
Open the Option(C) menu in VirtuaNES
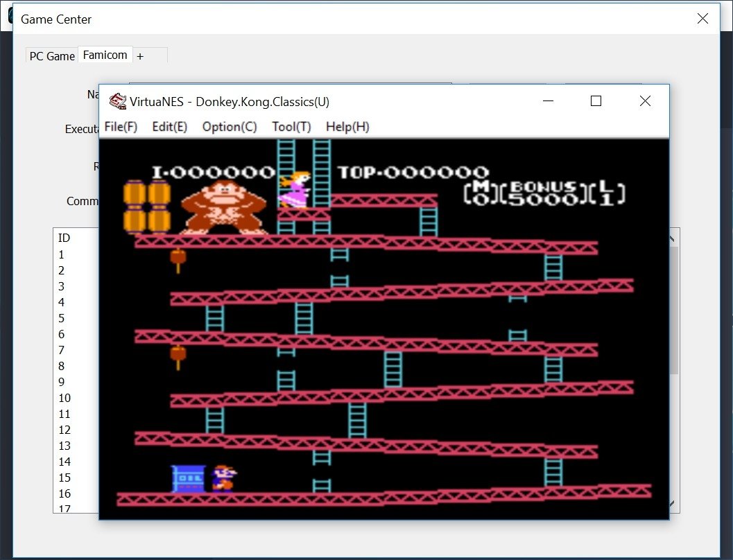(x=230, y=127)
